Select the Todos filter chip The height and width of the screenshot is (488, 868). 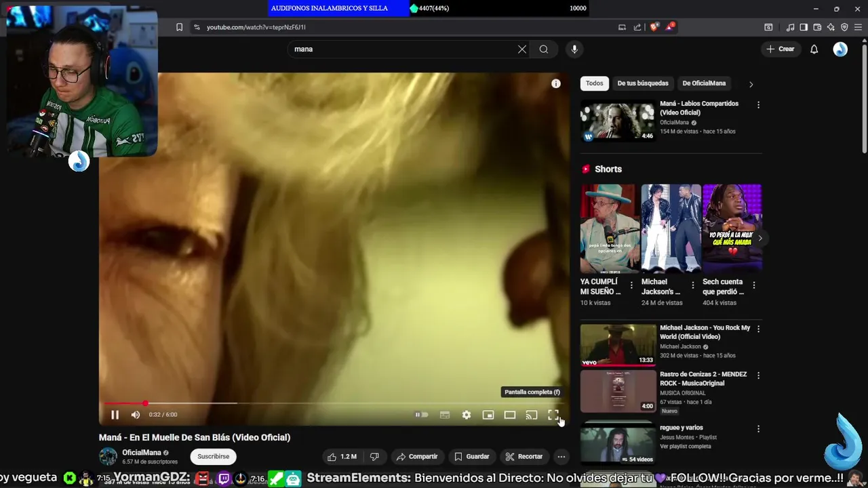pos(595,83)
